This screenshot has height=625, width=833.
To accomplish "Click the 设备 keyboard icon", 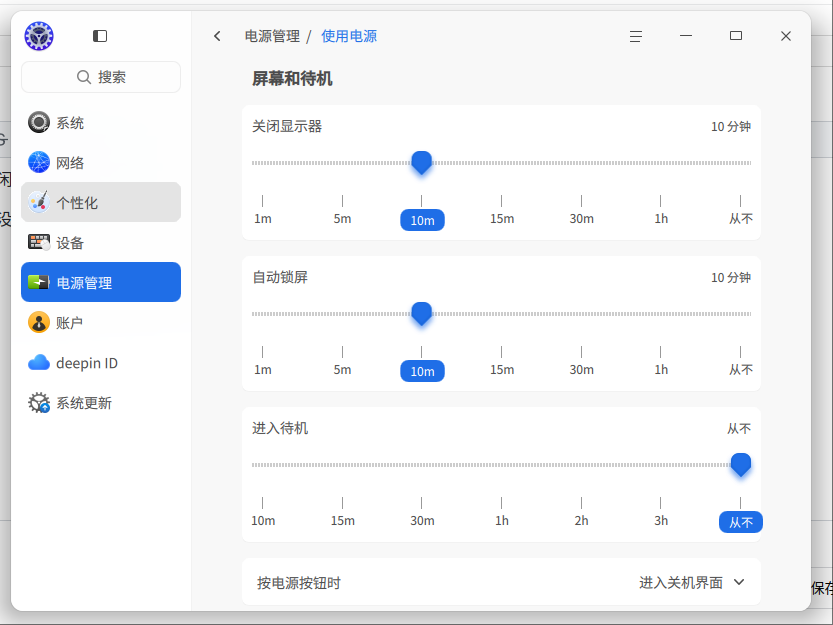I will click(x=39, y=242).
